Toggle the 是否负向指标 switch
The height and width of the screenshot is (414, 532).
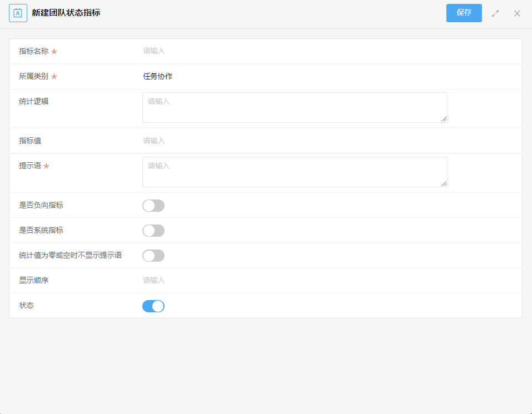(153, 206)
